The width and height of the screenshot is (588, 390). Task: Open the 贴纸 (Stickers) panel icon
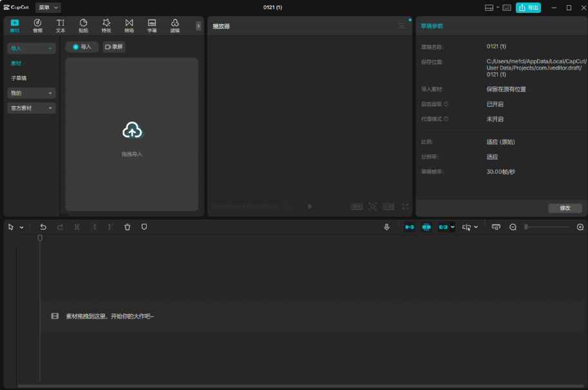pyautogui.click(x=84, y=26)
